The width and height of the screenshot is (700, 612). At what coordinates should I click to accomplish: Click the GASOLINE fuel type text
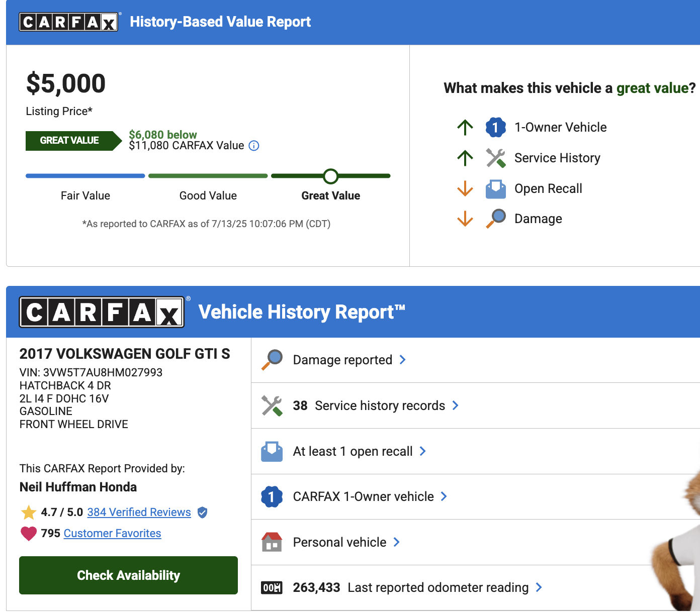(x=46, y=411)
